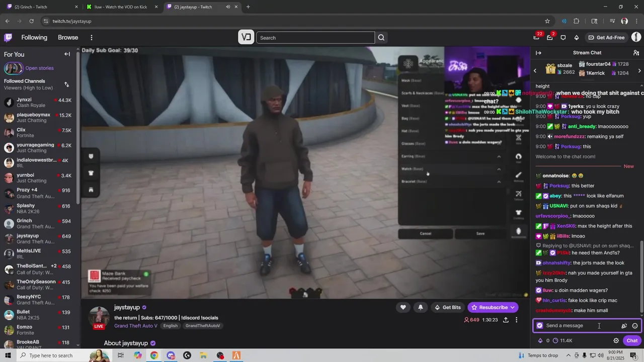Click the Get Ad-Free button
The image size is (644, 362).
606,38
